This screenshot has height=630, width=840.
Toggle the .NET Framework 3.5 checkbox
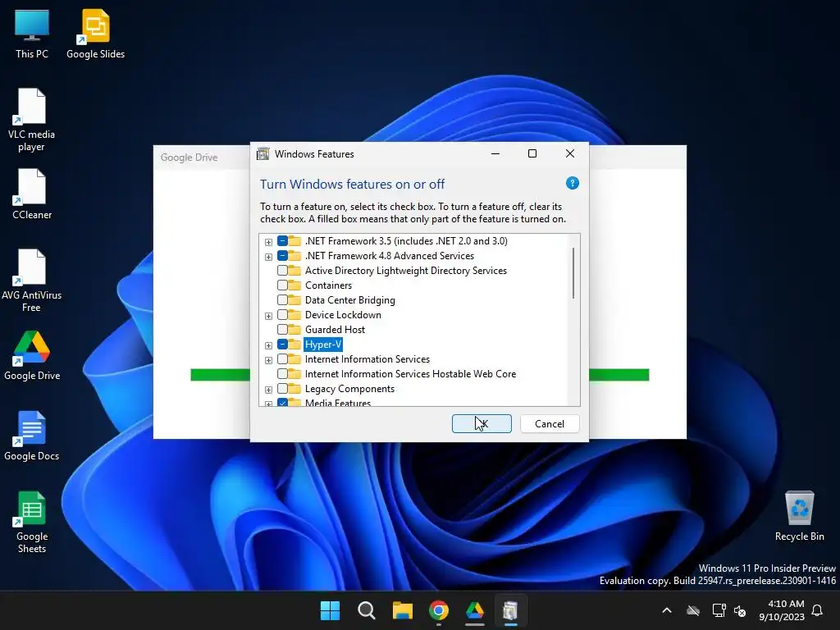pos(282,241)
